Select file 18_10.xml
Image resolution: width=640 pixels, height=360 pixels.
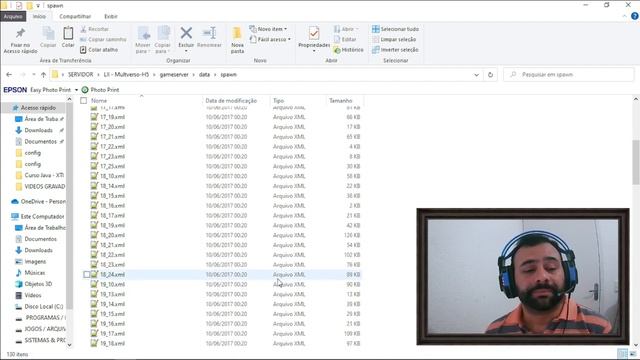113,176
